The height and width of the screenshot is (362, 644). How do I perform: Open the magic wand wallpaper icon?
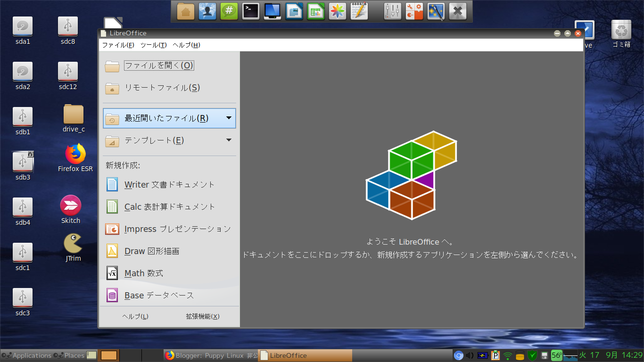click(x=436, y=11)
